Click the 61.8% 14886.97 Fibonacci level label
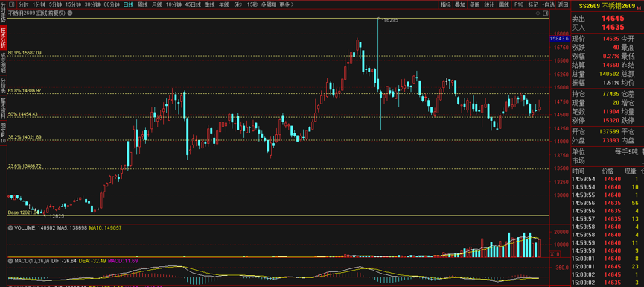644x287 pixels. 25,90
